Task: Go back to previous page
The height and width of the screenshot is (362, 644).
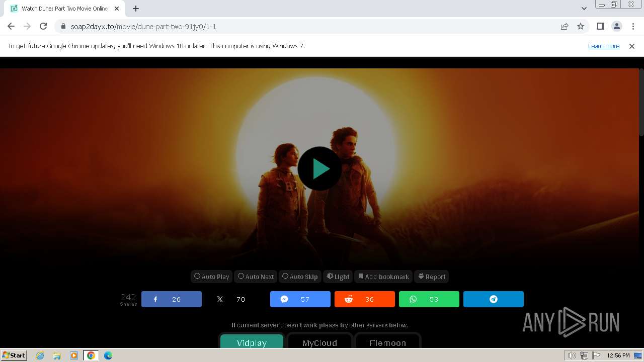Action: (x=11, y=26)
